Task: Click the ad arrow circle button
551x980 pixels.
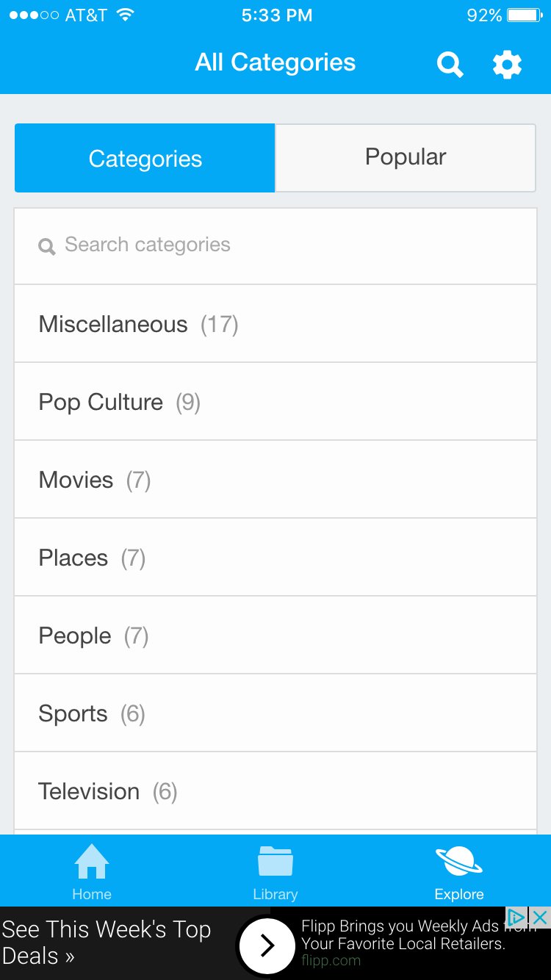Action: 267,945
